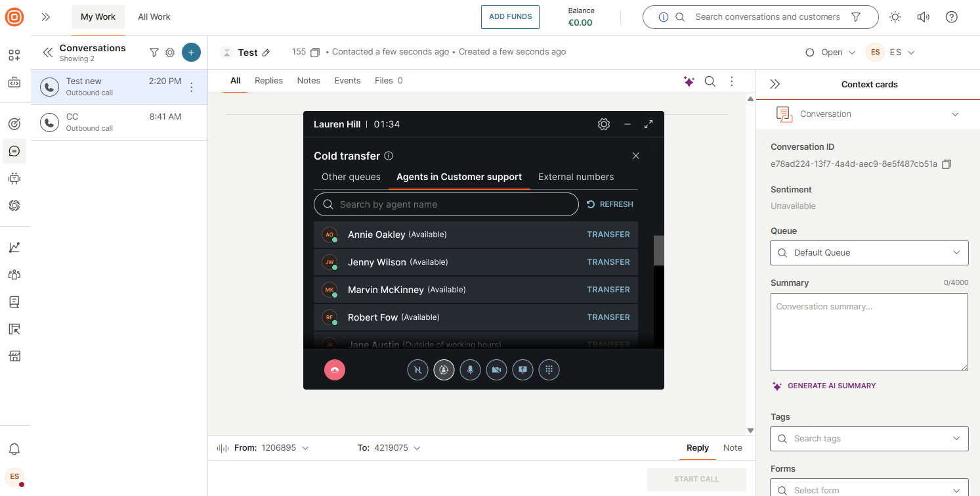Expand the main sidebar with double chevron
Viewport: 980px width, 496px height.
(45, 17)
